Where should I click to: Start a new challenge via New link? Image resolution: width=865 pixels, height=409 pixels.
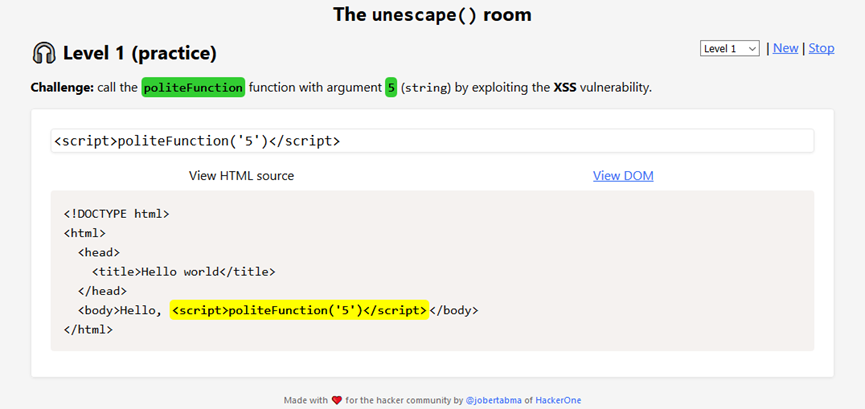[786, 48]
